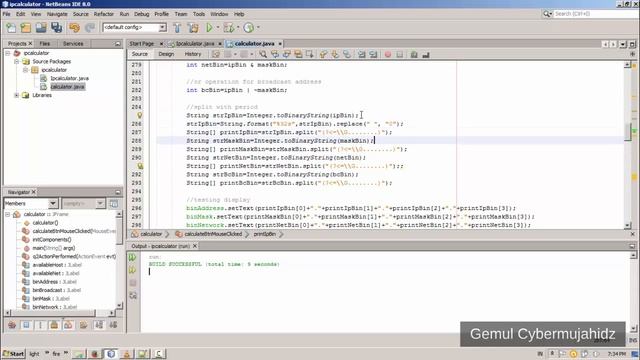Collapse the ipcalculator package node
Viewport: 640px width, 360px height.
(x=25, y=70)
